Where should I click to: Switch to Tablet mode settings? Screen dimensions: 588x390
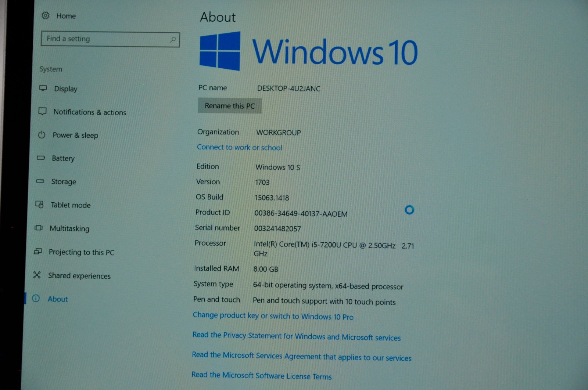pyautogui.click(x=71, y=205)
